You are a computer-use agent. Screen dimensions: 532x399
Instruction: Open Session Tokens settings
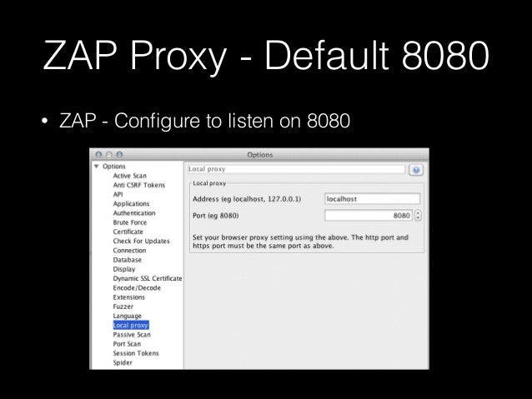point(136,353)
